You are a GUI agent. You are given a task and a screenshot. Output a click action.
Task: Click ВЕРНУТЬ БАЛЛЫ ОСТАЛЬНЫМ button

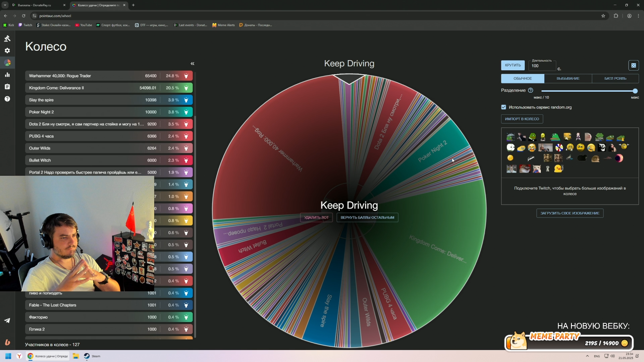[x=367, y=218]
